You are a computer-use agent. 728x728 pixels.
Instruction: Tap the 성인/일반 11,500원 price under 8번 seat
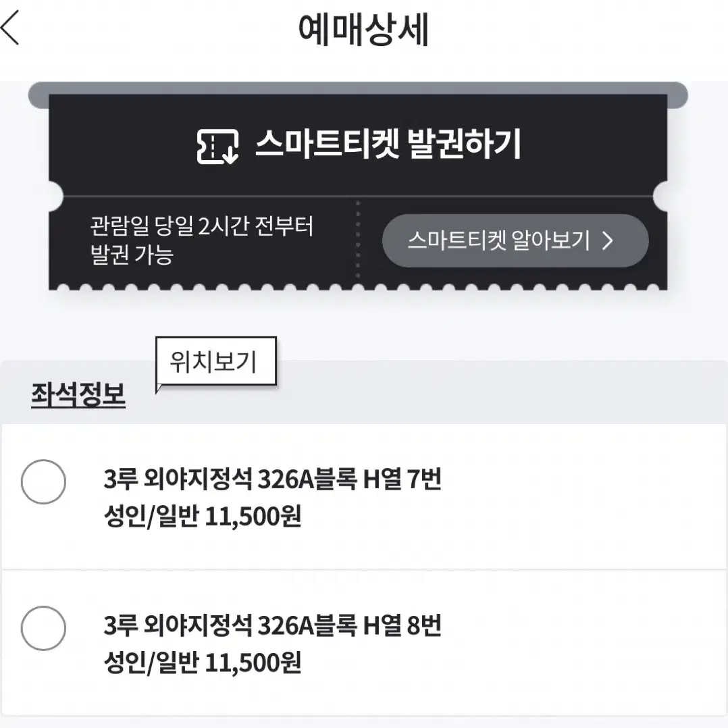click(203, 662)
